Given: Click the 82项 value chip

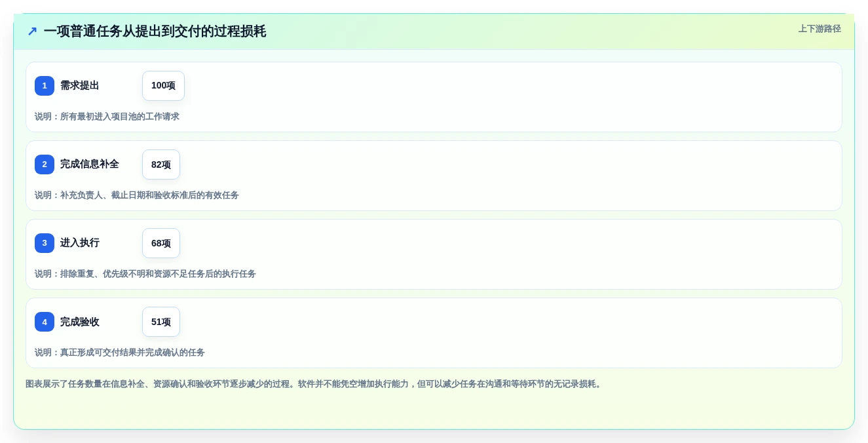Looking at the screenshot, I should click(x=161, y=164).
